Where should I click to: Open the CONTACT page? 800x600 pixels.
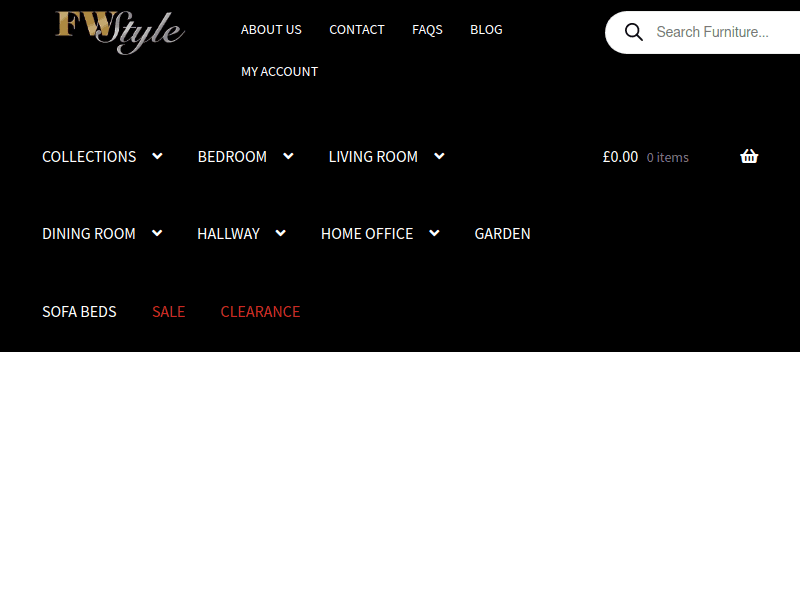click(357, 29)
